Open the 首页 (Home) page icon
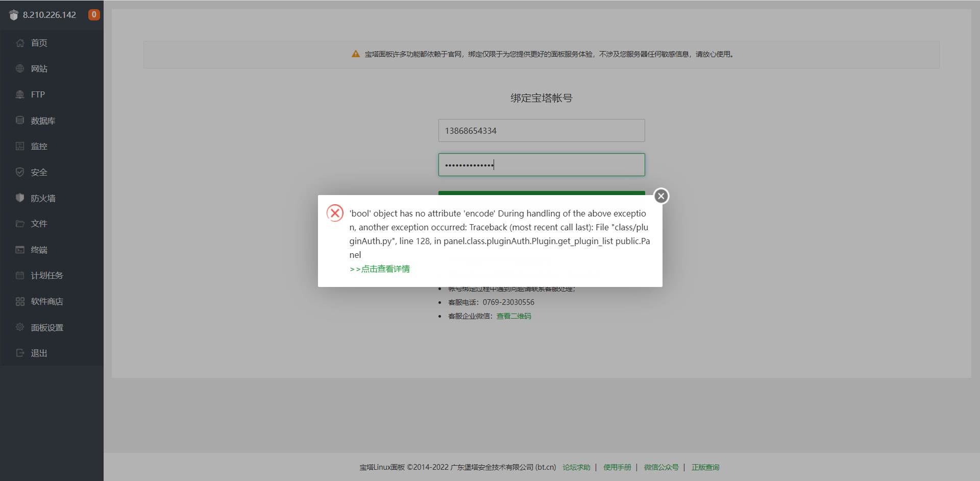Screen dimensions: 980x481 tap(20, 43)
